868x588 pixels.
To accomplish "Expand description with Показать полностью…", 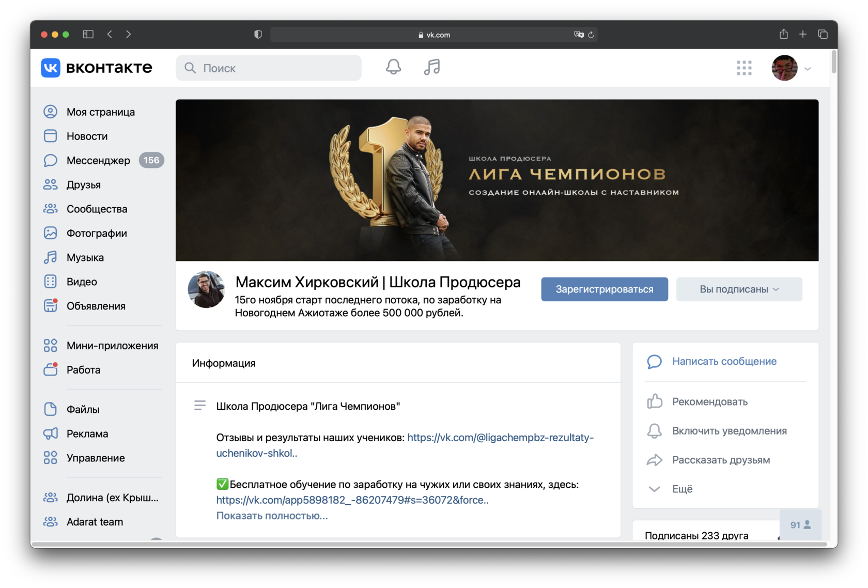I will 272,516.
